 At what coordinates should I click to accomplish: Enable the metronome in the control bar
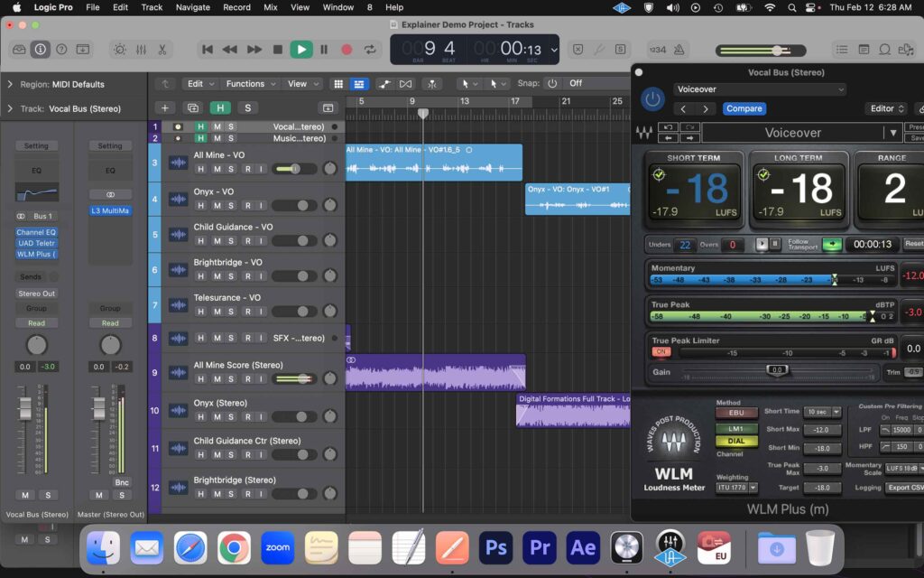click(678, 49)
